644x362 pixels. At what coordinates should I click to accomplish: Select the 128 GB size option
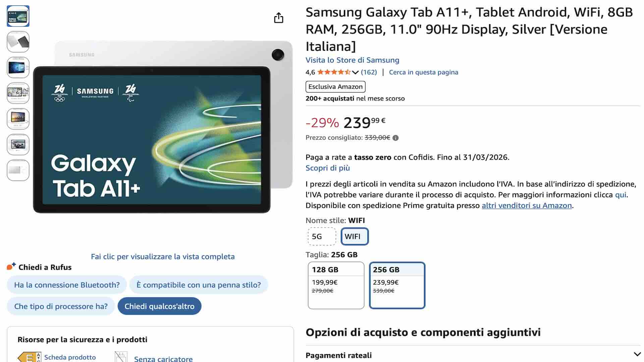[x=335, y=285]
